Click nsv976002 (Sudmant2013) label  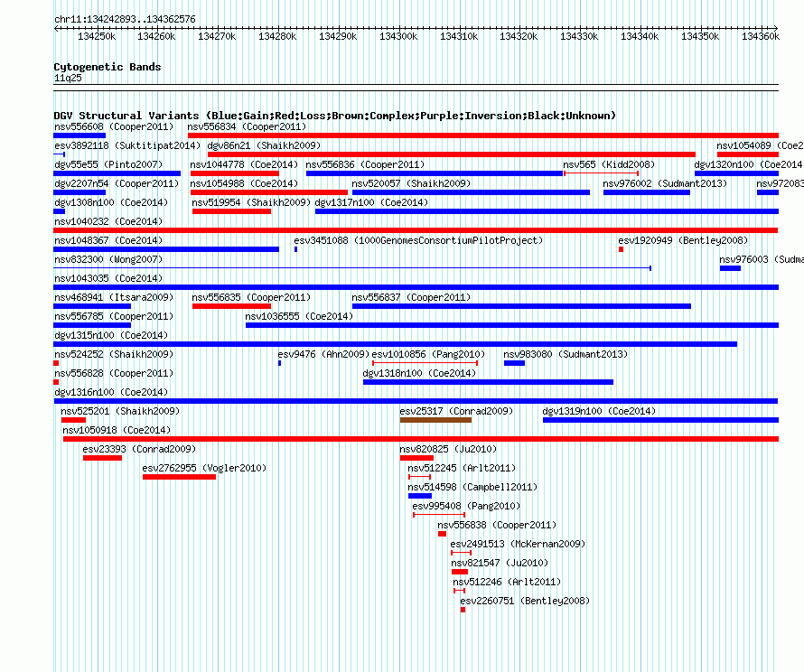(665, 183)
